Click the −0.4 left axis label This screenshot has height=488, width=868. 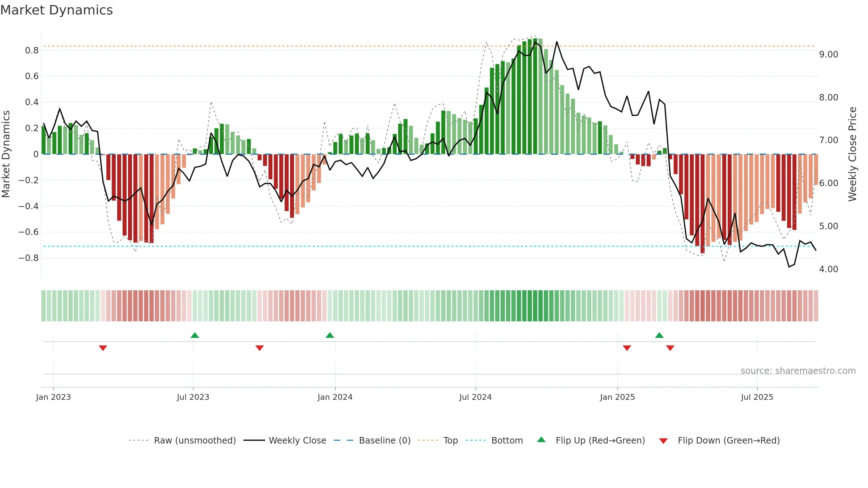point(29,206)
